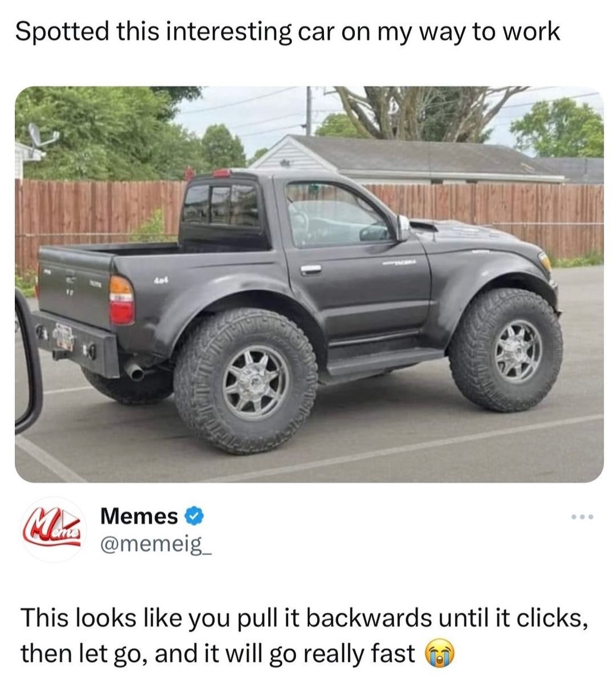Click the utility pole behind the house

(309, 111)
